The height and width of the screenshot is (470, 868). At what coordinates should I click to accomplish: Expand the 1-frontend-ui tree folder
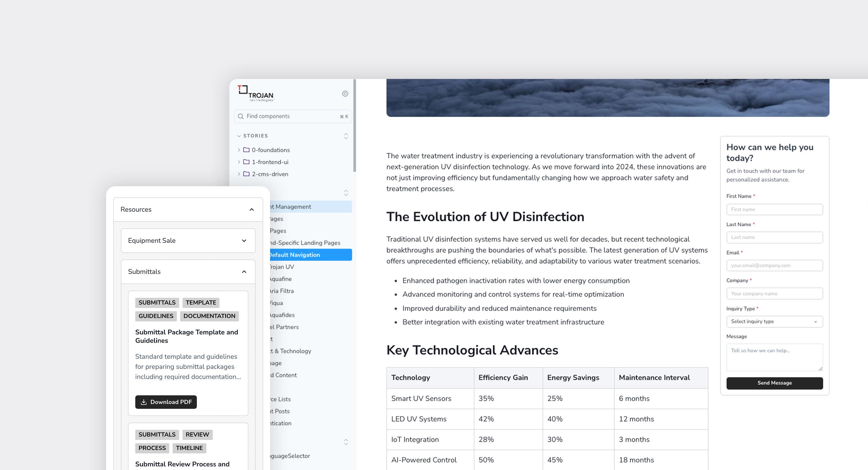tap(239, 162)
